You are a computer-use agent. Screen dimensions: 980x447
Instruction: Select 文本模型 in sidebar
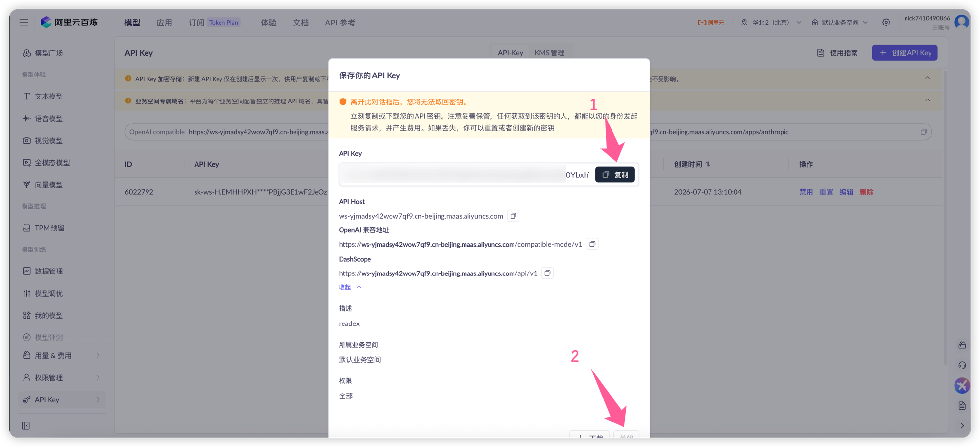[49, 97]
